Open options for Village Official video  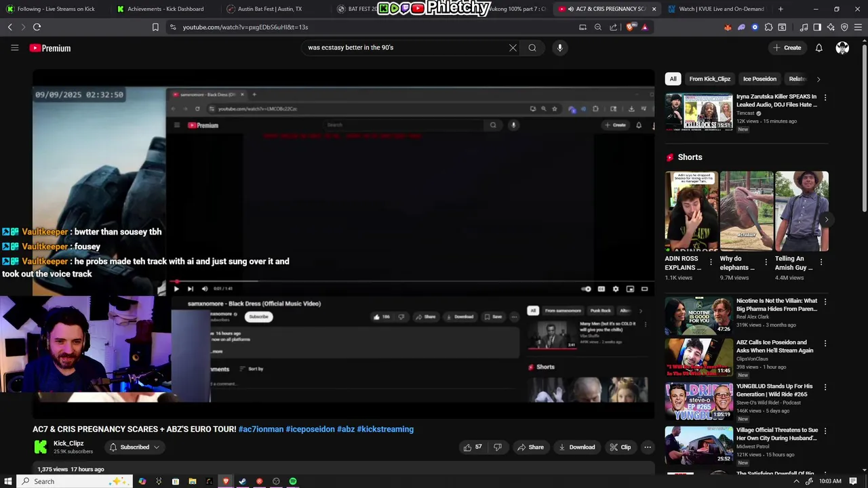(x=825, y=430)
